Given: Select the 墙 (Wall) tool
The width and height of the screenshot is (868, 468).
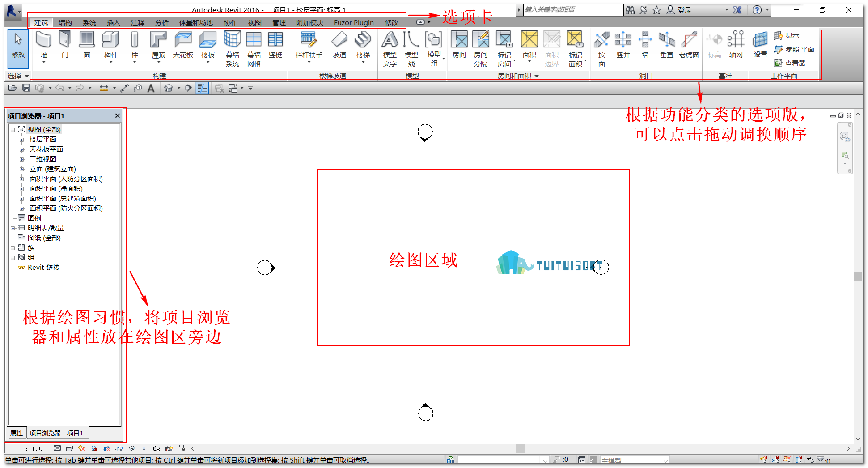Looking at the screenshot, I should [44, 47].
